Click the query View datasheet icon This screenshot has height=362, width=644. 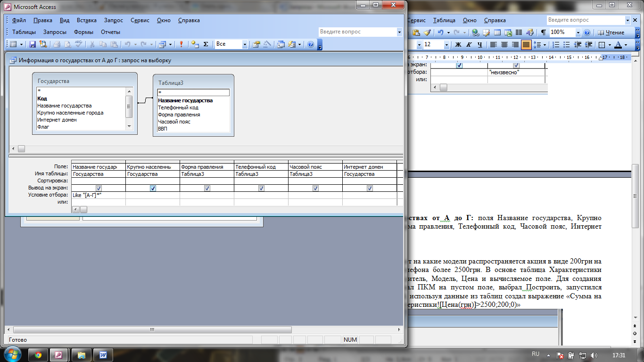[x=14, y=44]
